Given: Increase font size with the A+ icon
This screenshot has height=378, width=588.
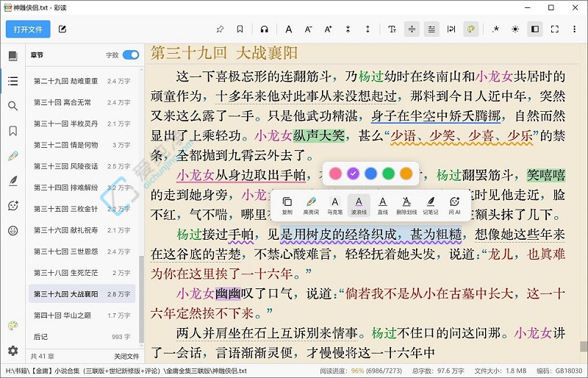Looking at the screenshot, I should [x=328, y=29].
